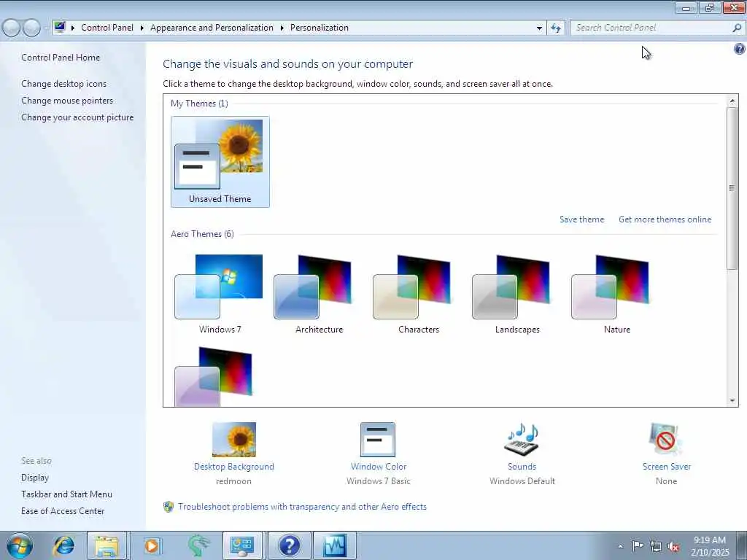Expand arrow after Control Panel breadcrumb
This screenshot has width=747, height=560.
(x=142, y=28)
